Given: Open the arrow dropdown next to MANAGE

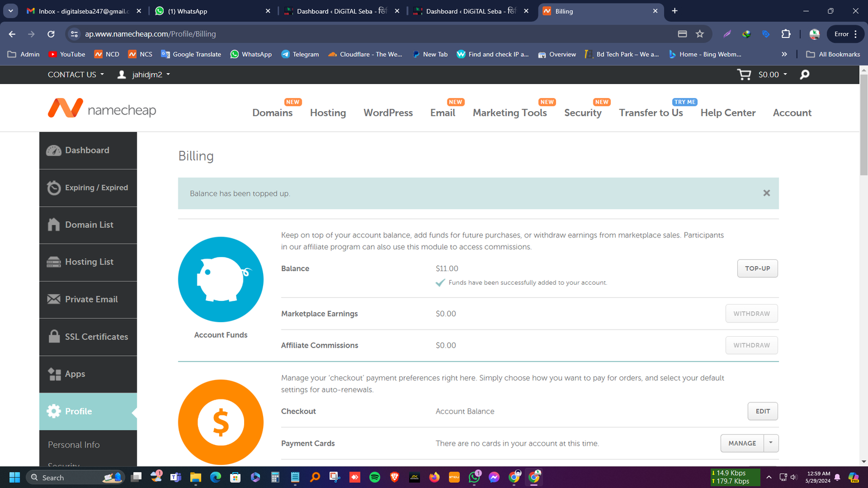Looking at the screenshot, I should coord(771,443).
